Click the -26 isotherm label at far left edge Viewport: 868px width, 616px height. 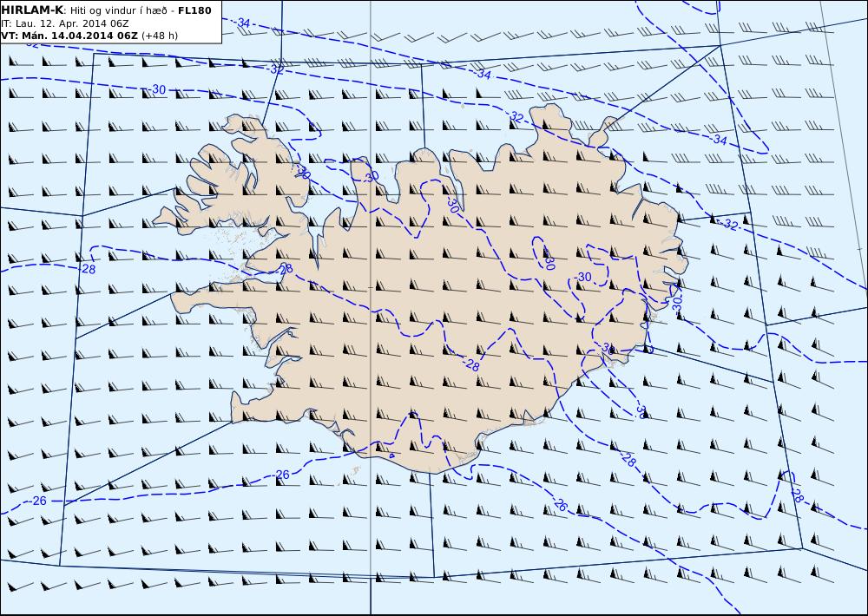pyautogui.click(x=38, y=501)
